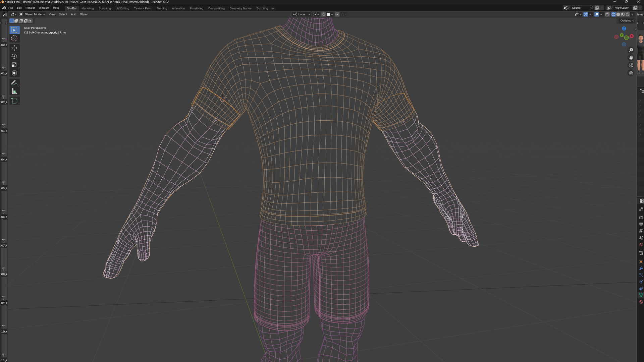
Task: Click the new ViewLayer copy icon
Action: pyautogui.click(x=635, y=8)
